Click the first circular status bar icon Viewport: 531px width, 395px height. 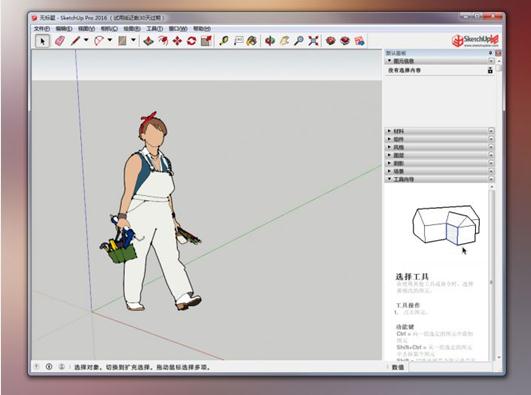pos(37,366)
